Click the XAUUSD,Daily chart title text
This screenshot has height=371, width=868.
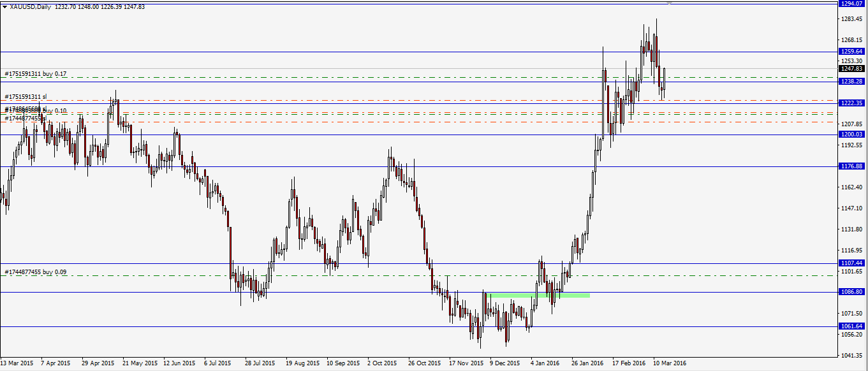(x=31, y=6)
